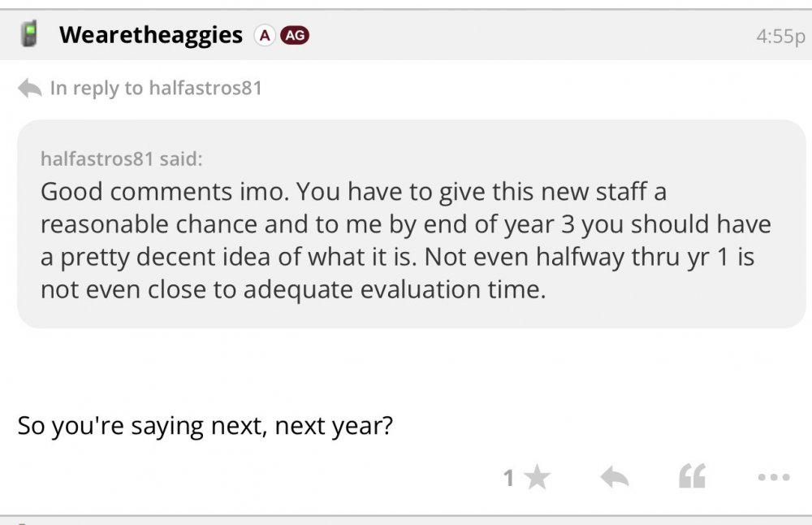Screen dimensions: 812x525
Task: Click the quoted line starting 'Good comments imo'
Action: 353,193
